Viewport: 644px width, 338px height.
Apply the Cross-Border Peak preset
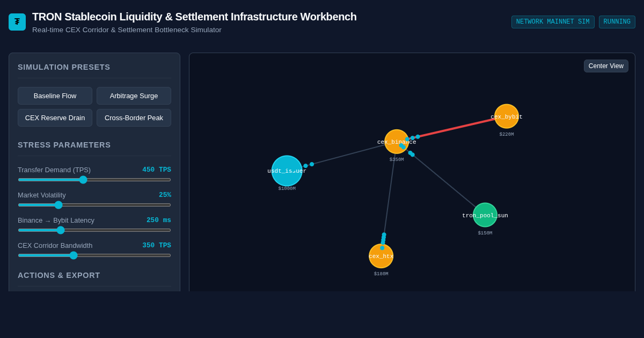[x=134, y=117]
